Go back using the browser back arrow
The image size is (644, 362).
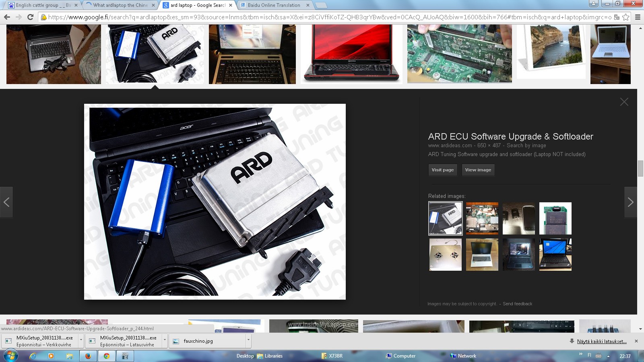[7, 17]
